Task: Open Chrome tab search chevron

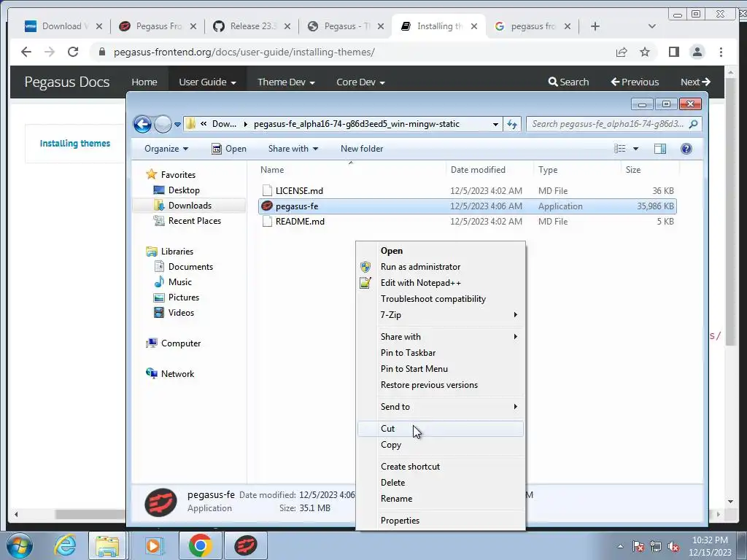Action: click(651, 26)
